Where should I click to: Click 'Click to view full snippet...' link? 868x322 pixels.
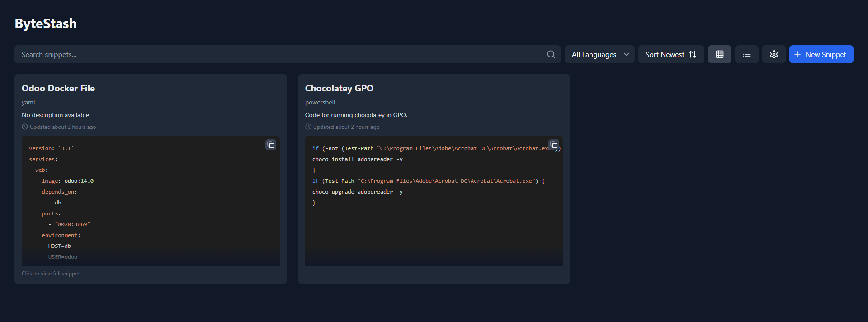click(x=52, y=274)
